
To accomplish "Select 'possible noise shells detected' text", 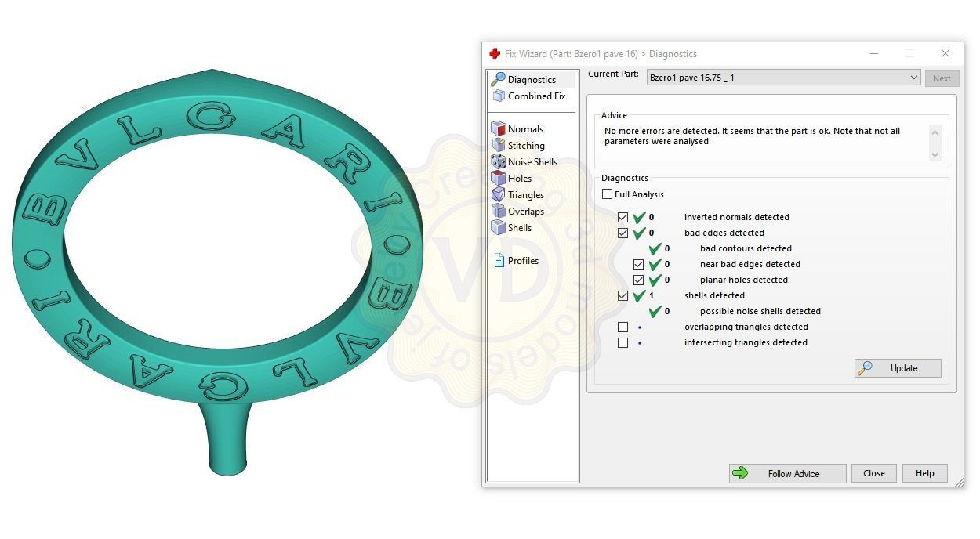I will (x=760, y=311).
